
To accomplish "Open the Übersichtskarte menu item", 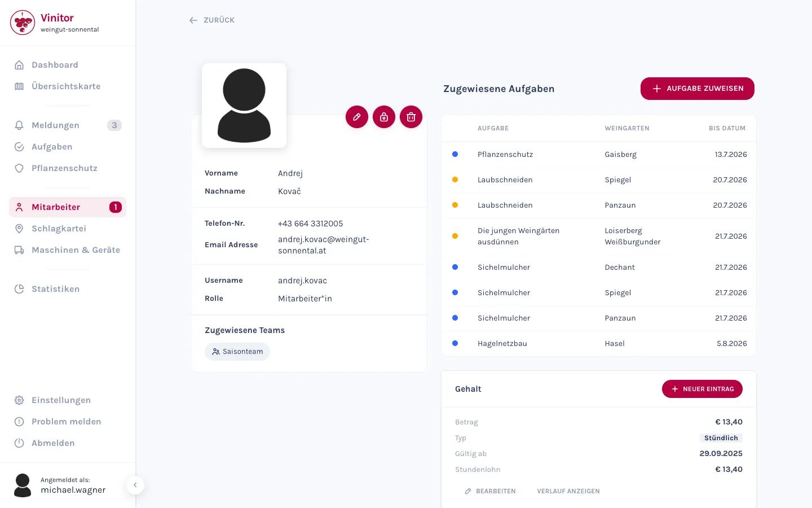I will click(x=68, y=86).
